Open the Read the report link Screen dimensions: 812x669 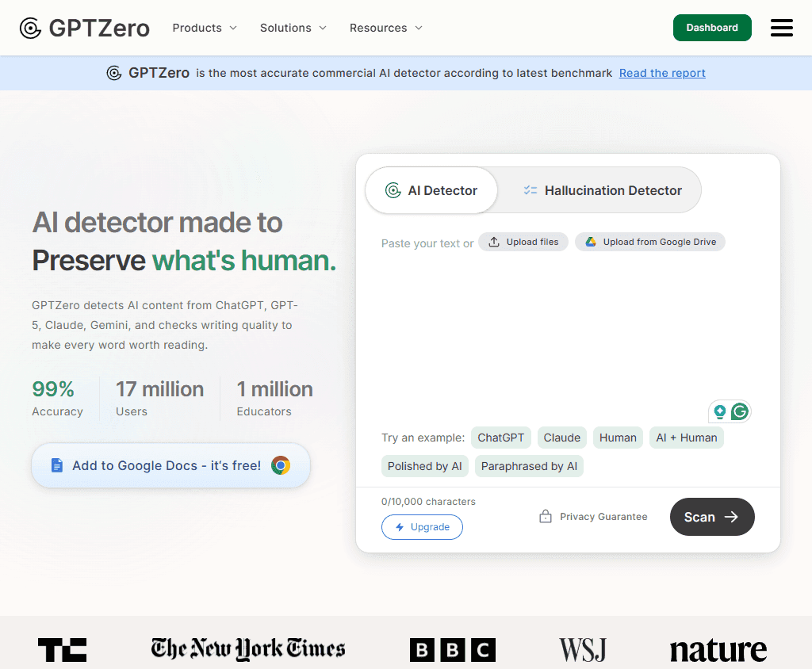pos(662,73)
